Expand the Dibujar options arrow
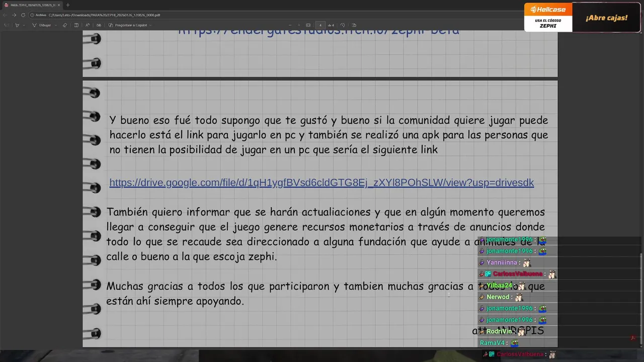The width and height of the screenshot is (644, 362). (56, 25)
